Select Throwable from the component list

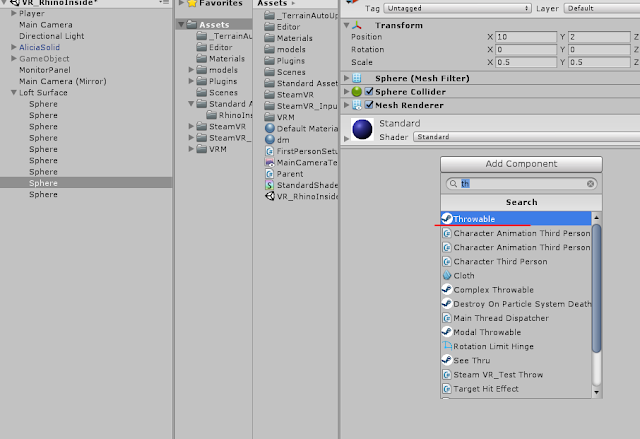[x=516, y=219]
